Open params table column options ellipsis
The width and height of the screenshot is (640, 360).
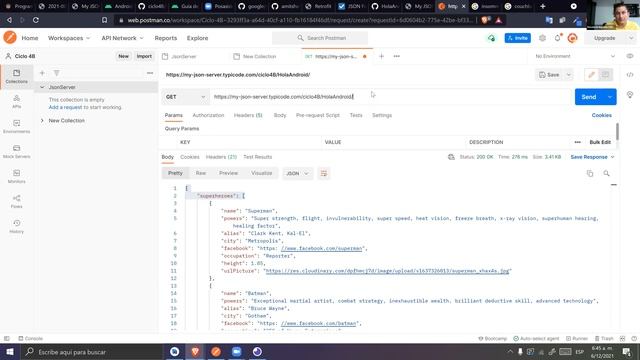(x=577, y=142)
